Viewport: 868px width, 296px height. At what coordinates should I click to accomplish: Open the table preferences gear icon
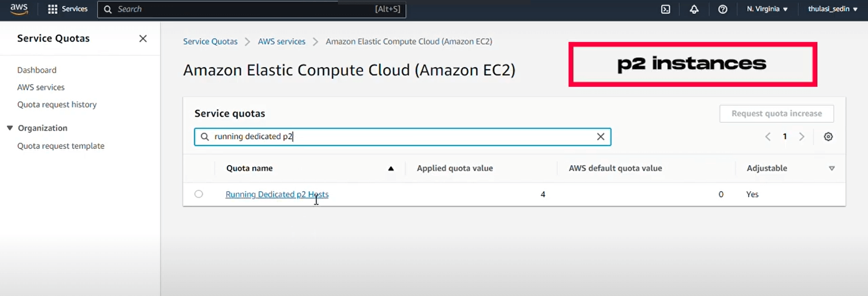828,136
